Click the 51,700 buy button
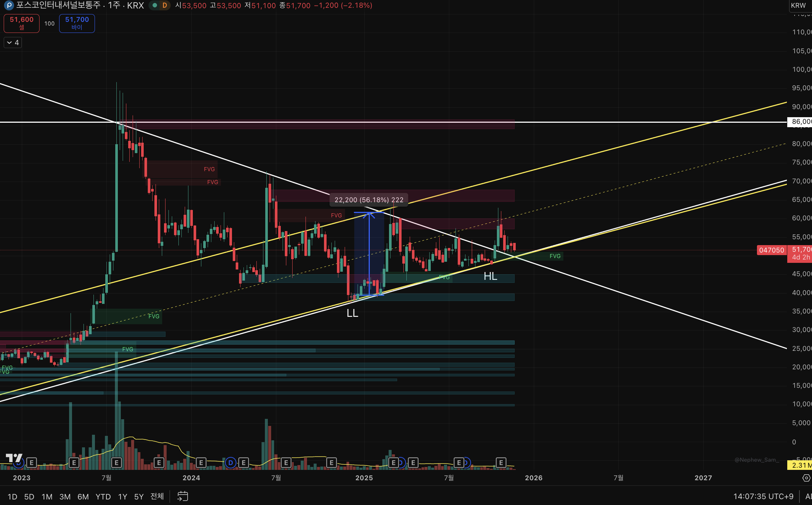Screen dimensions: 812x505 pos(77,23)
